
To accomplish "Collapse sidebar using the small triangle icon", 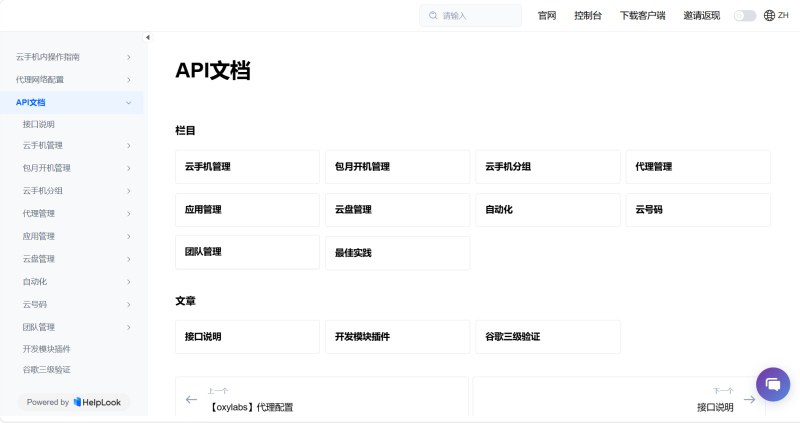I will (148, 37).
